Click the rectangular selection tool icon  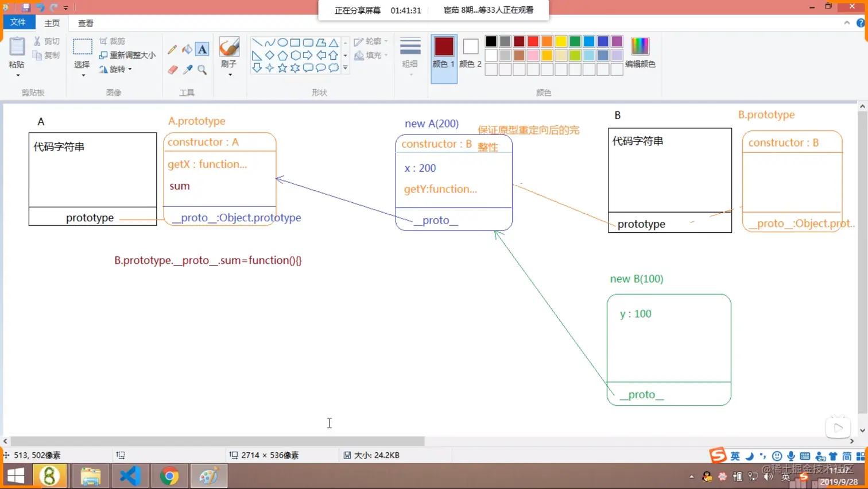[83, 47]
